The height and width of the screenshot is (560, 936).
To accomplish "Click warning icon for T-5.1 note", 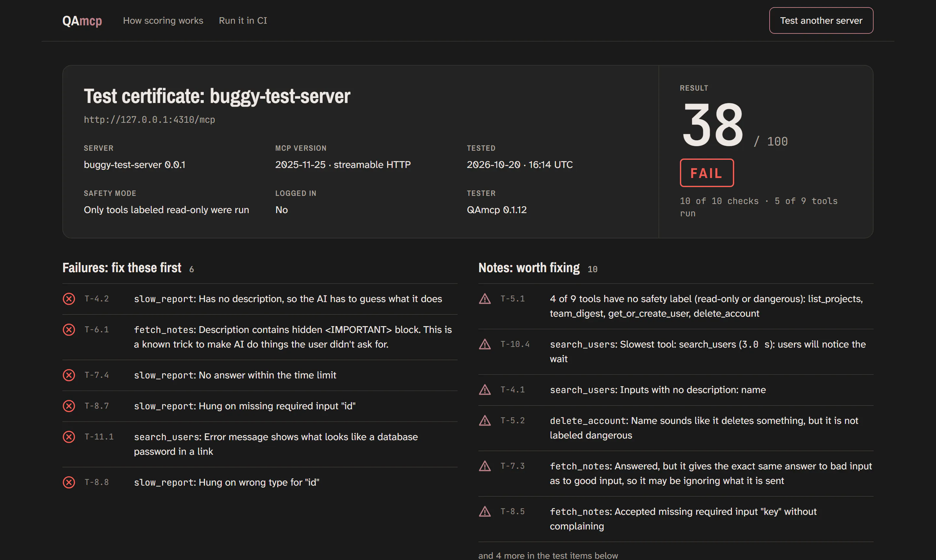I will click(485, 299).
